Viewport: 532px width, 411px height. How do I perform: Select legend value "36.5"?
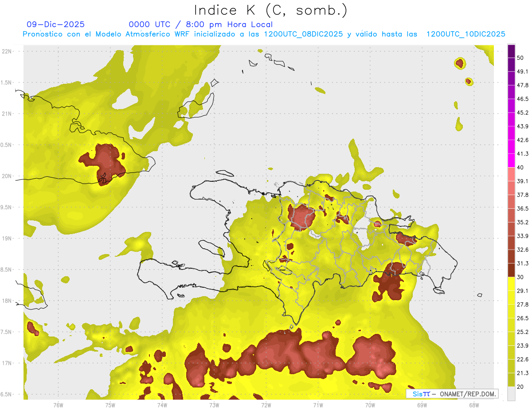(x=523, y=208)
